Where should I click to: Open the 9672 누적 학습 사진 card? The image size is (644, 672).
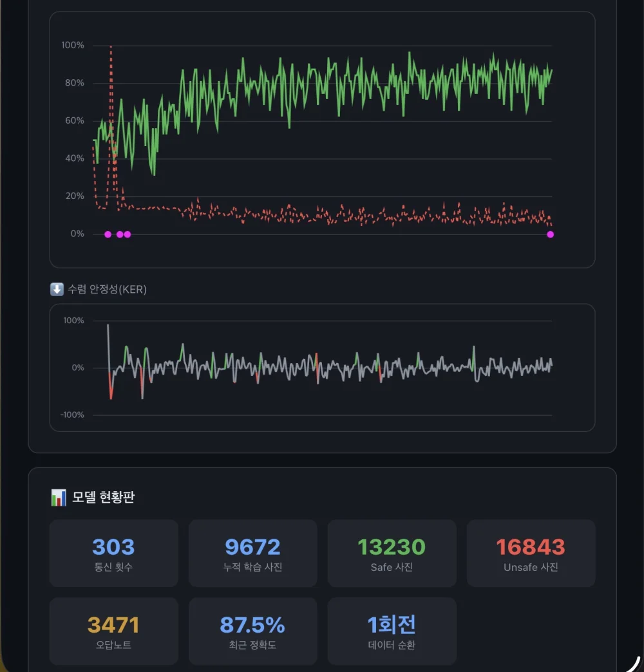click(x=253, y=554)
